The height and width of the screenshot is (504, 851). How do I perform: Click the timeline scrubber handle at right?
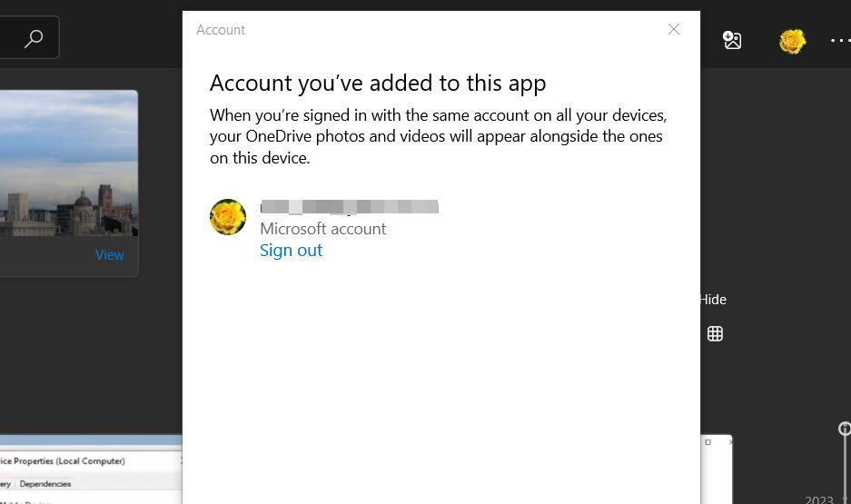[x=845, y=429]
